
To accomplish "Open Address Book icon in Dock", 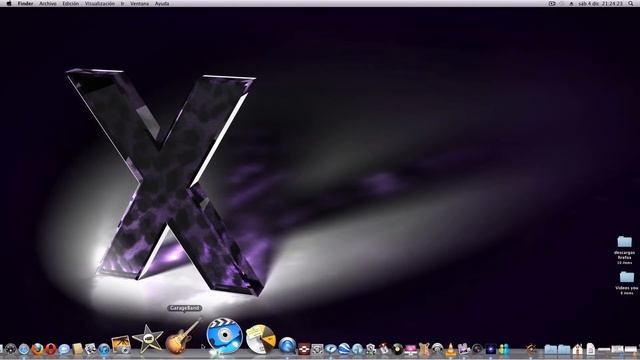I will click(x=78, y=349).
